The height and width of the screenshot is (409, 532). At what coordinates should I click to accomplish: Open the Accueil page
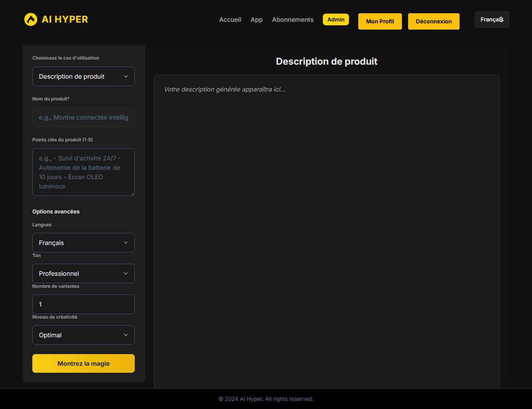coord(230,19)
